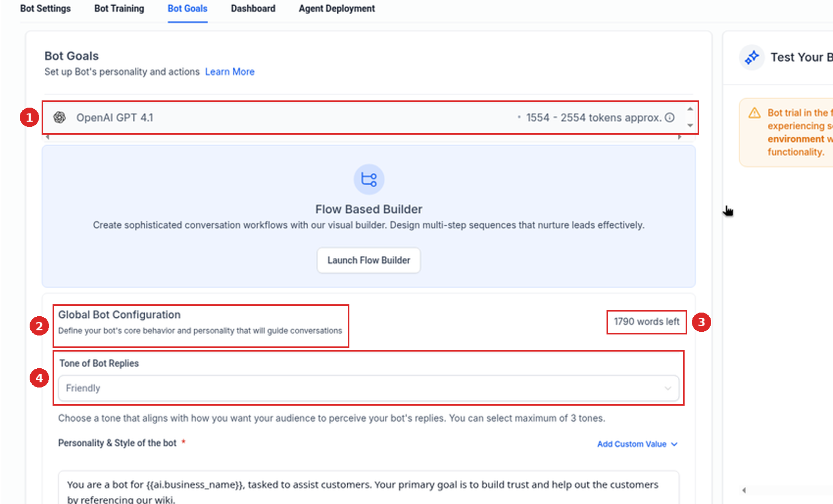Click the model box scroll-down arrow
This screenshot has height=504, width=833.
point(690,125)
